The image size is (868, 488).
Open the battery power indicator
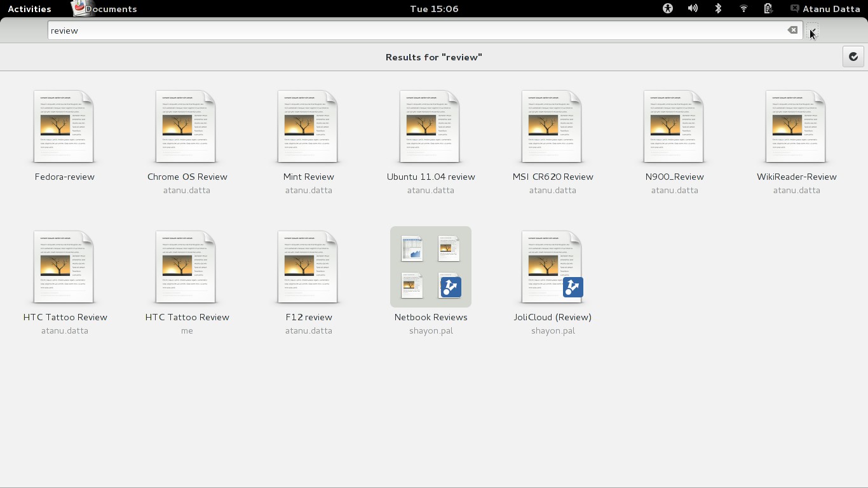[x=768, y=8]
